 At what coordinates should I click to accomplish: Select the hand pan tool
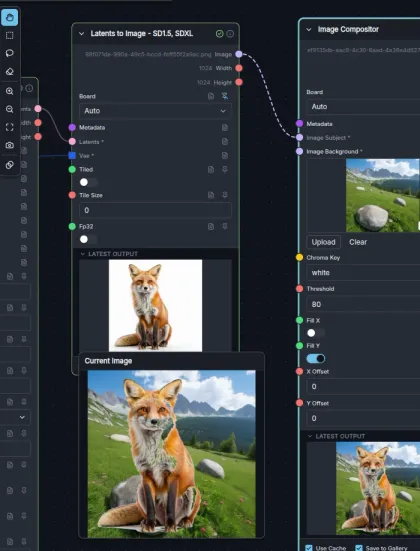tap(9, 17)
